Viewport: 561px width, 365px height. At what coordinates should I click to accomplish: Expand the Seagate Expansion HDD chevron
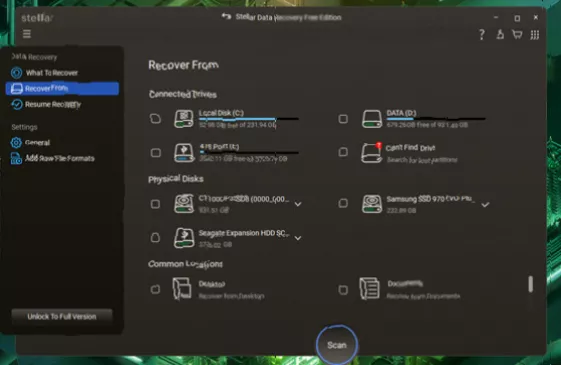point(298,238)
